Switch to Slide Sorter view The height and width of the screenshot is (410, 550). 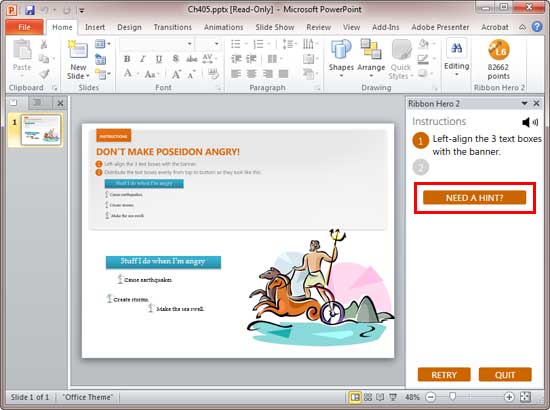(x=368, y=397)
